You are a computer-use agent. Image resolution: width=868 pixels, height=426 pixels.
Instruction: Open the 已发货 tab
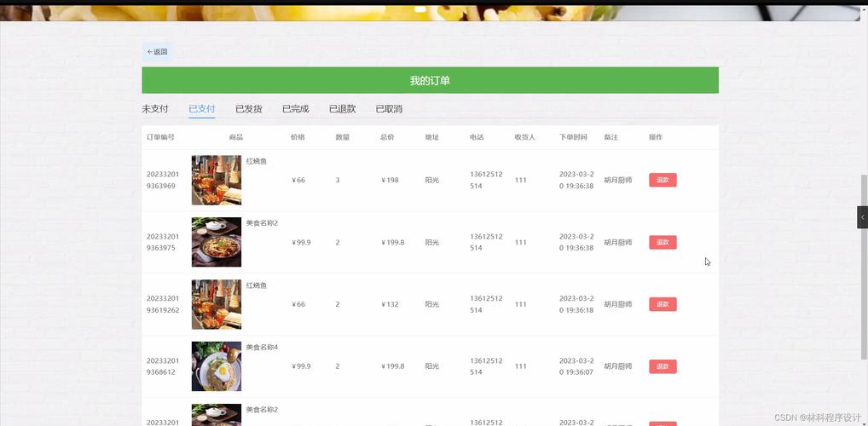tap(249, 109)
